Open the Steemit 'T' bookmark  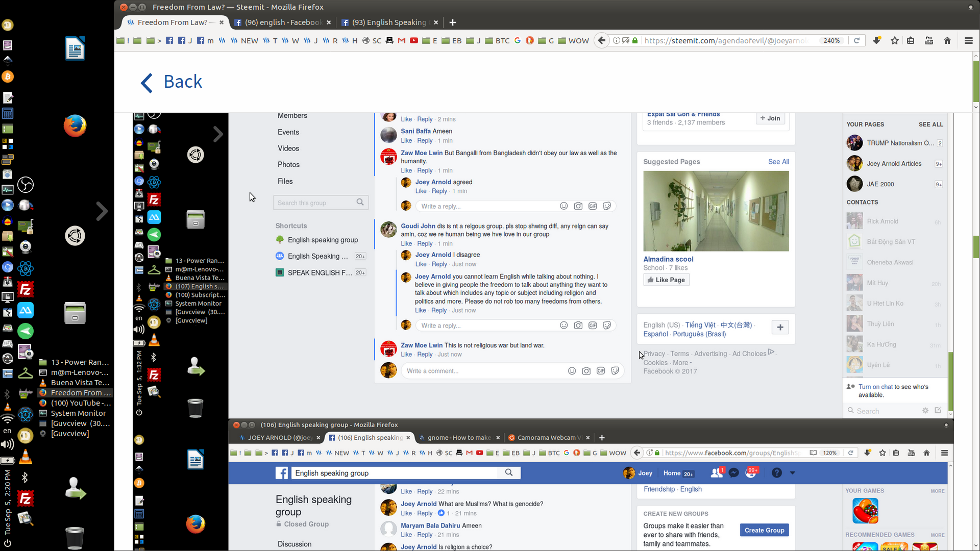tap(271, 41)
